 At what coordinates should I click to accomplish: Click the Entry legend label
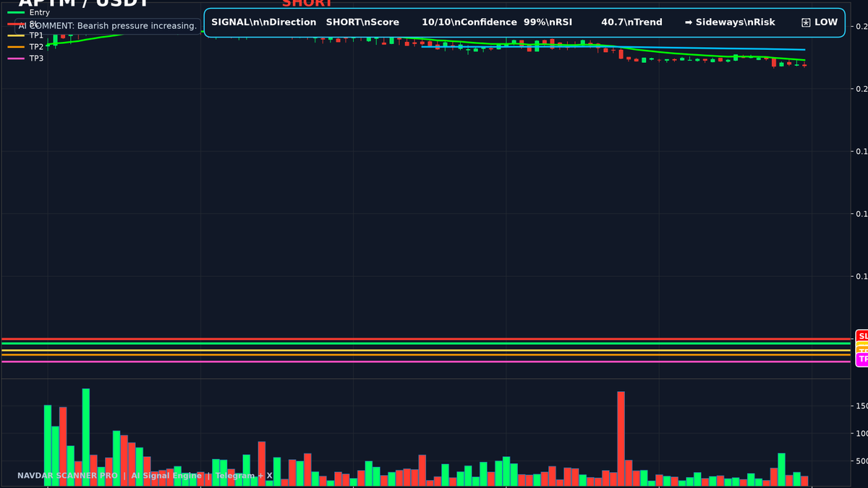point(39,12)
